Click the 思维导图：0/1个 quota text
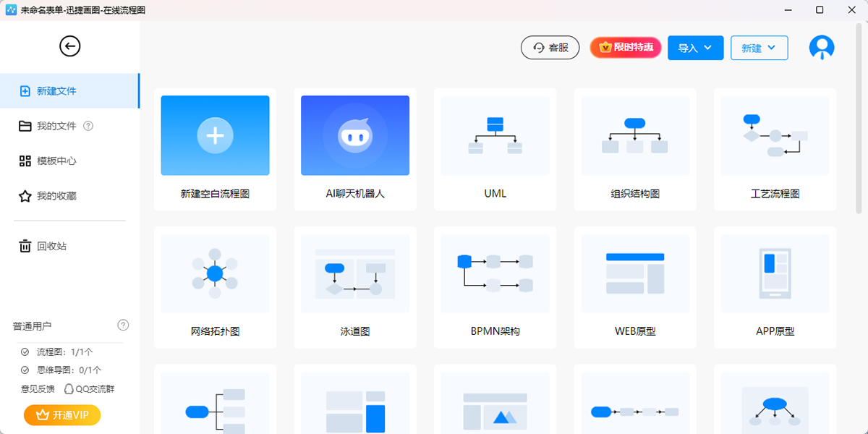The height and width of the screenshot is (434, 868). [69, 370]
